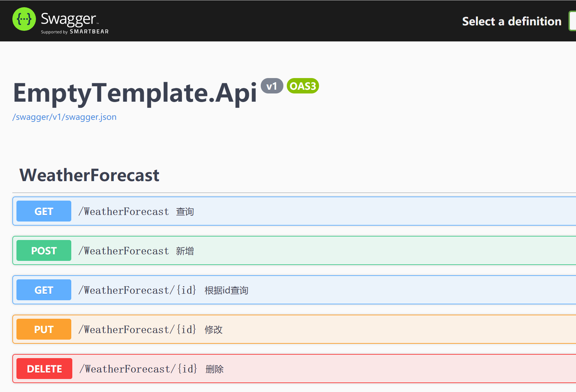Expand the /WeatherForecast/{id} 删除 path
Viewport: 576px width, 392px height.
138,369
